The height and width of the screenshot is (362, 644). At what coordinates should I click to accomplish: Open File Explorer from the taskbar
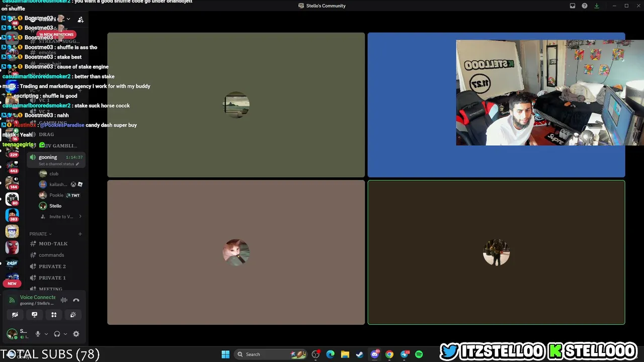click(x=345, y=354)
